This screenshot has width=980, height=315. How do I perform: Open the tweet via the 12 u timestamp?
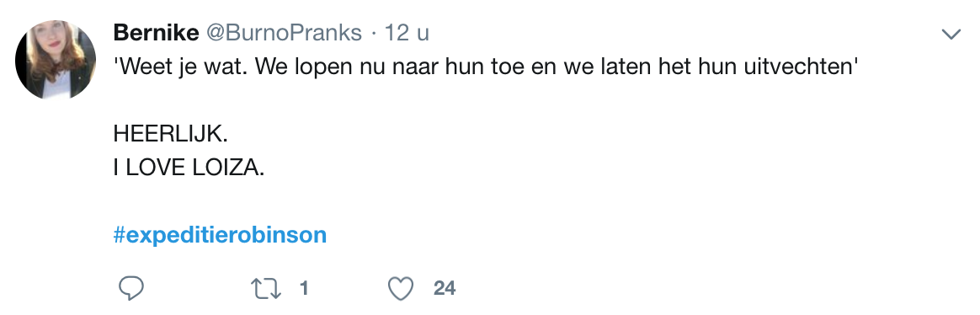[x=407, y=33]
